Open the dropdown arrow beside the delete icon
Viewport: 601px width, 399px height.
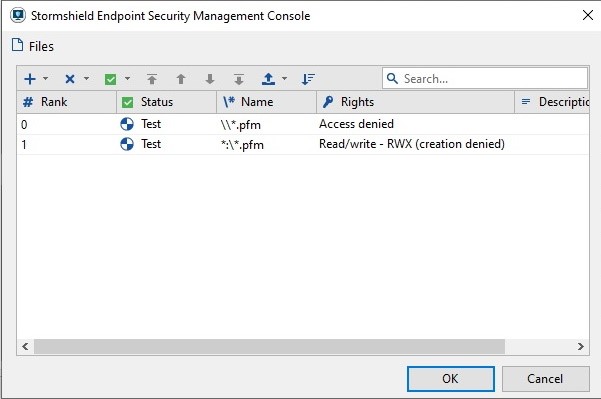[87, 79]
